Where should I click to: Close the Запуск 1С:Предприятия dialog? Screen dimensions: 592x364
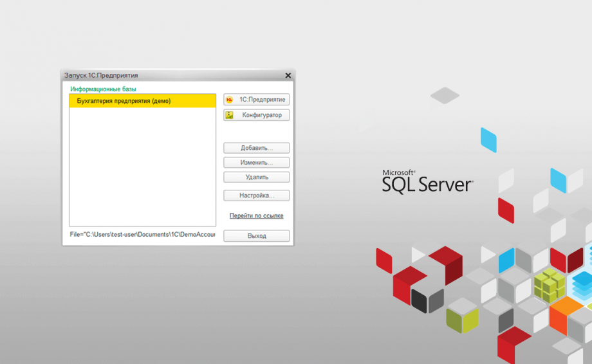[x=288, y=75]
